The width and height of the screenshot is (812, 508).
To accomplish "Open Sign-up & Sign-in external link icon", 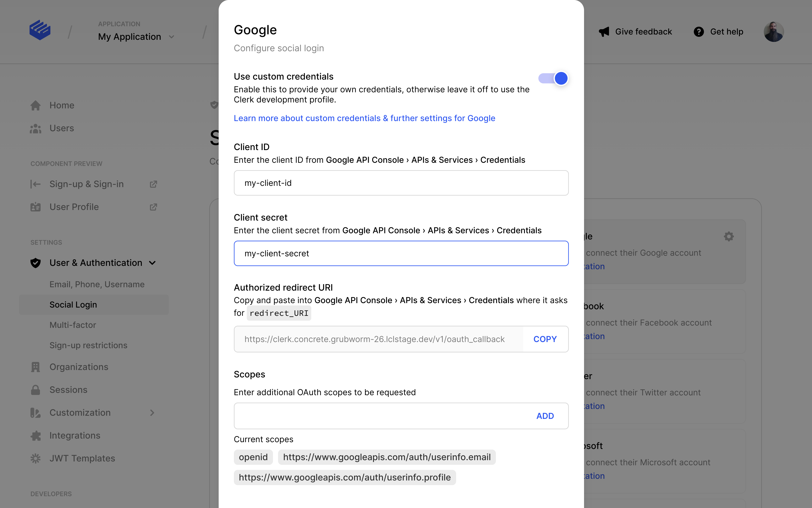I will pos(153,184).
